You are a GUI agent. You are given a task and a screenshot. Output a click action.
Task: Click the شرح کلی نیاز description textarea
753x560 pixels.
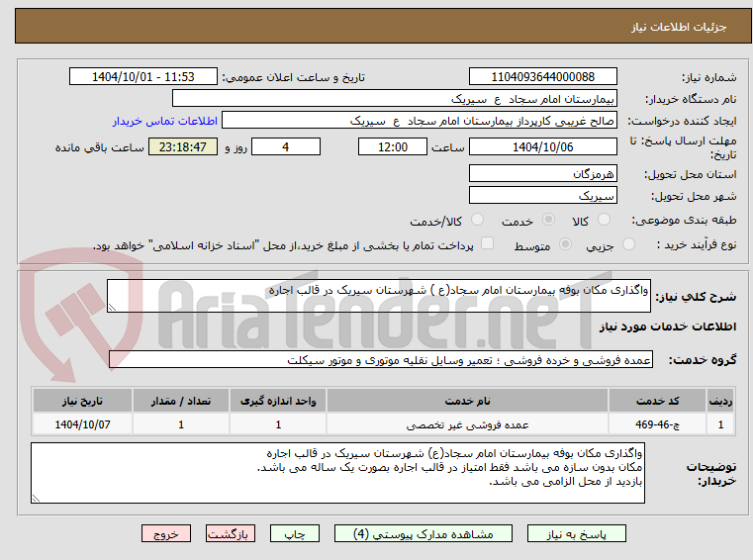click(x=378, y=296)
